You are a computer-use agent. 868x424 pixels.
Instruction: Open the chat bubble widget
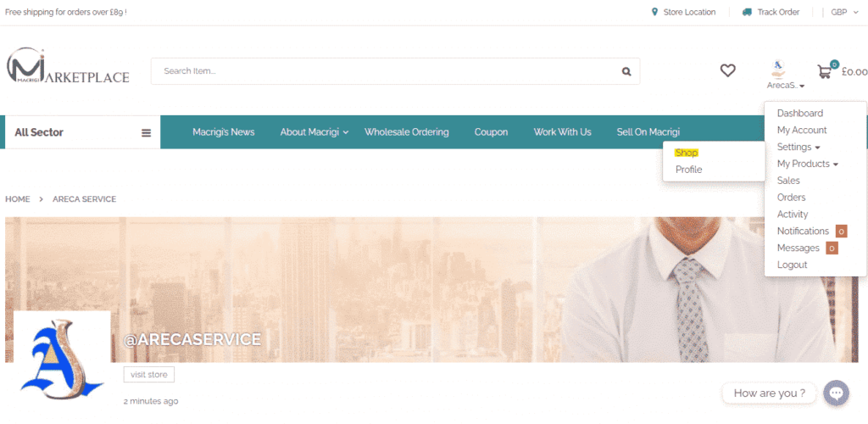coord(836,393)
